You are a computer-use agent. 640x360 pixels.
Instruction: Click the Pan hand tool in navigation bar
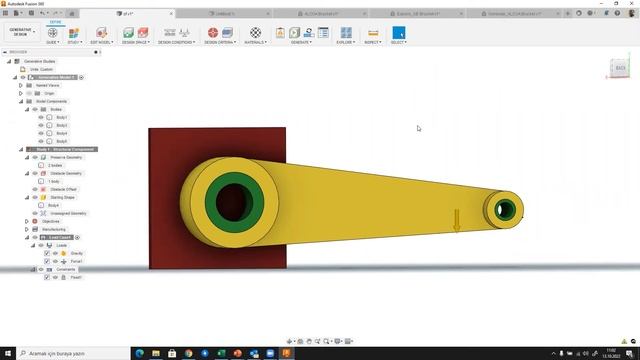[x=309, y=341]
